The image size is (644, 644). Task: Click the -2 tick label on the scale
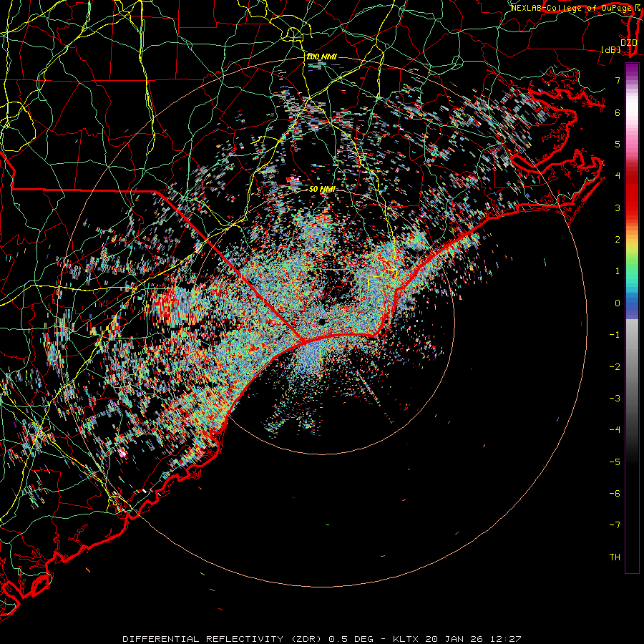coord(615,367)
